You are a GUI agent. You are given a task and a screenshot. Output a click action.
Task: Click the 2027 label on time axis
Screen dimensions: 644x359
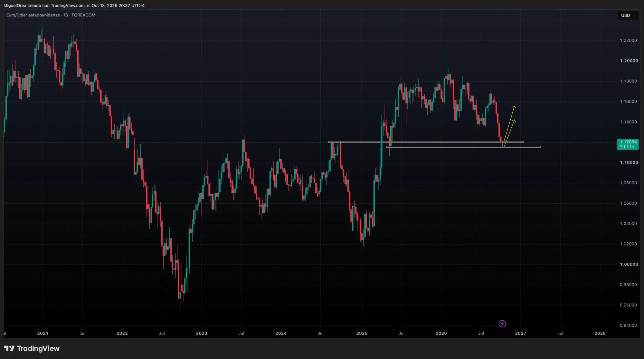click(x=521, y=333)
